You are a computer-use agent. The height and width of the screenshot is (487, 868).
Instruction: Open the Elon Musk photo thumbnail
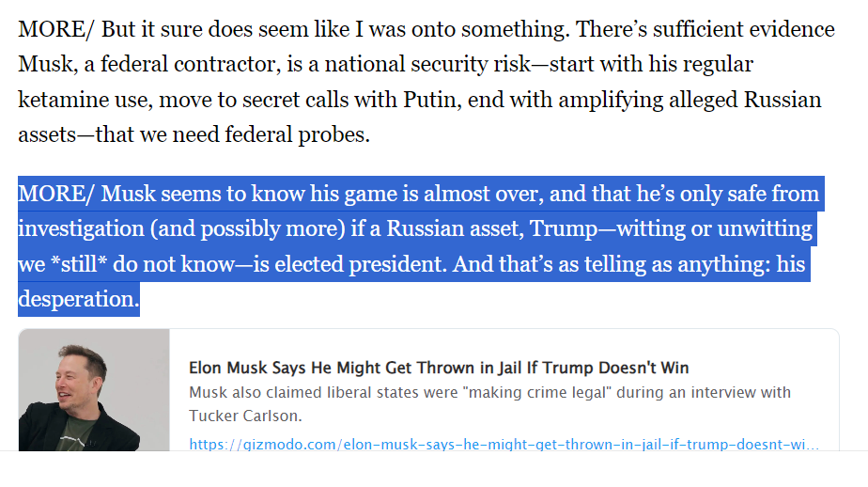pos(94,390)
